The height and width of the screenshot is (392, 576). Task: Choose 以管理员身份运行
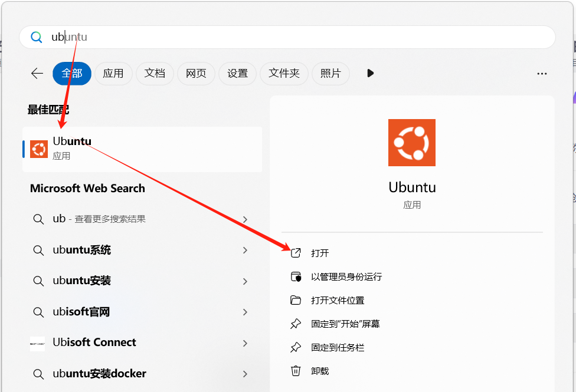346,276
